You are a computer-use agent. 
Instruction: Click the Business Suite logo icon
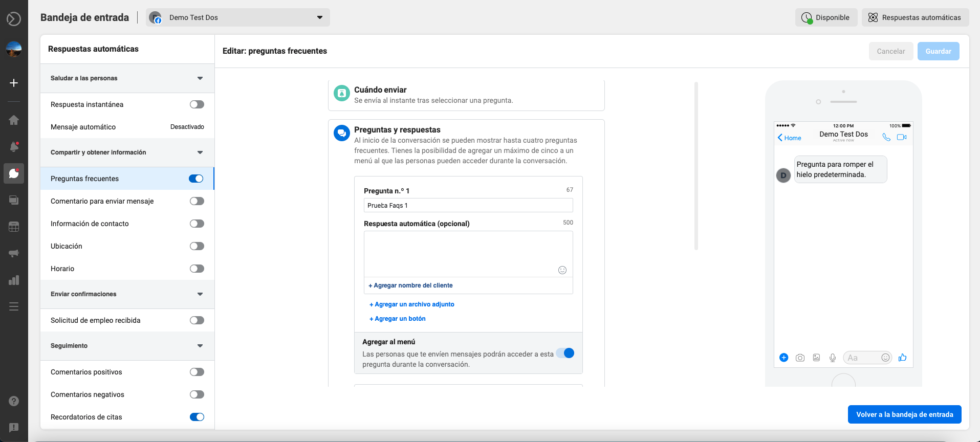[x=14, y=19]
